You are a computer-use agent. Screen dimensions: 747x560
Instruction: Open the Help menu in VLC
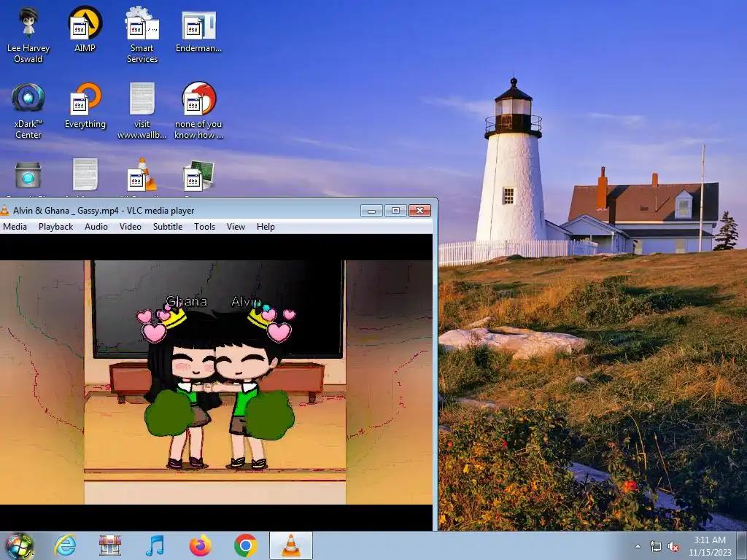[x=266, y=227]
